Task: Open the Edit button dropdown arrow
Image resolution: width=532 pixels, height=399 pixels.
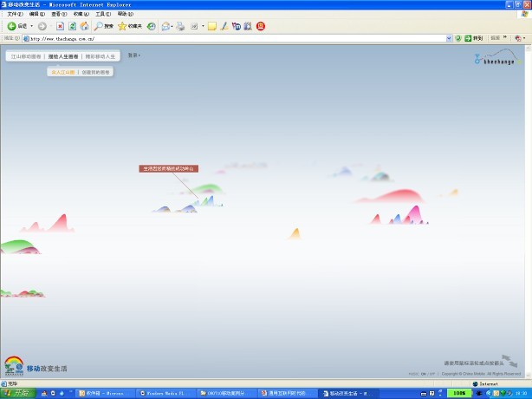Action: 203,26
